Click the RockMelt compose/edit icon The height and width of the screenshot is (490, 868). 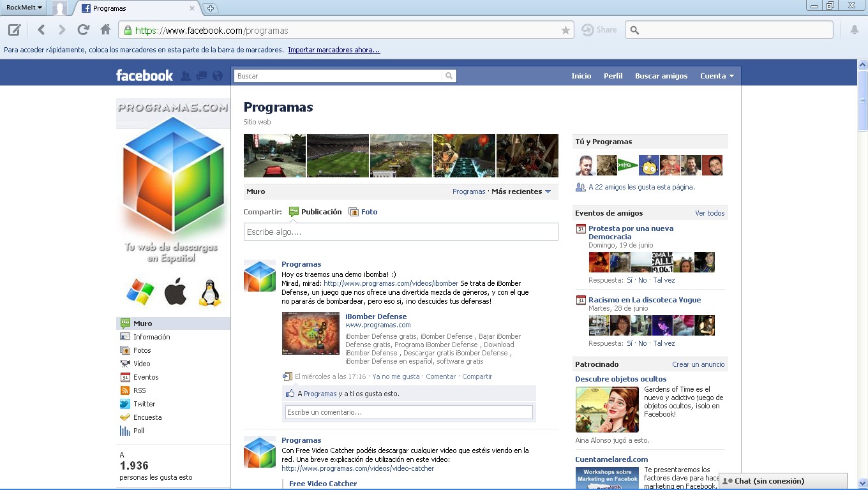pos(14,29)
